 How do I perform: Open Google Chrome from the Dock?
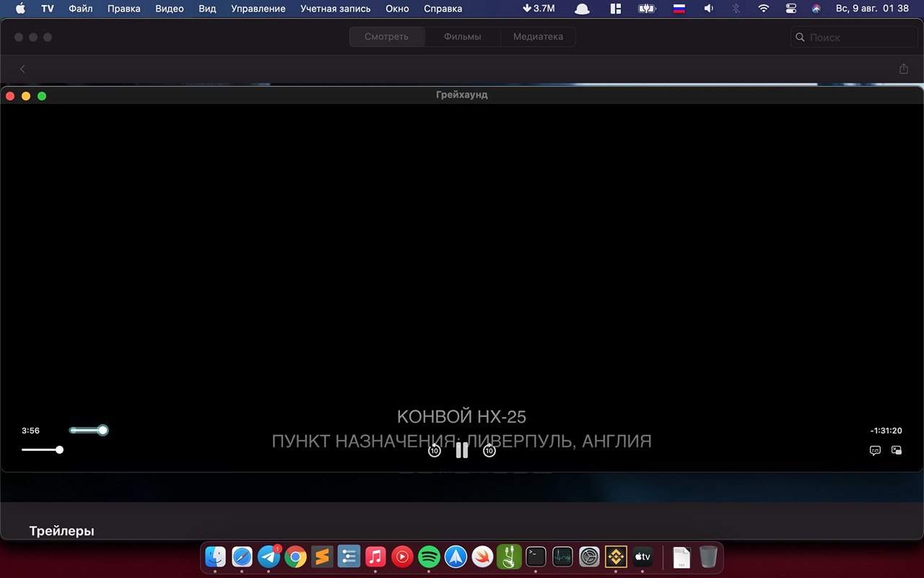tap(295, 556)
